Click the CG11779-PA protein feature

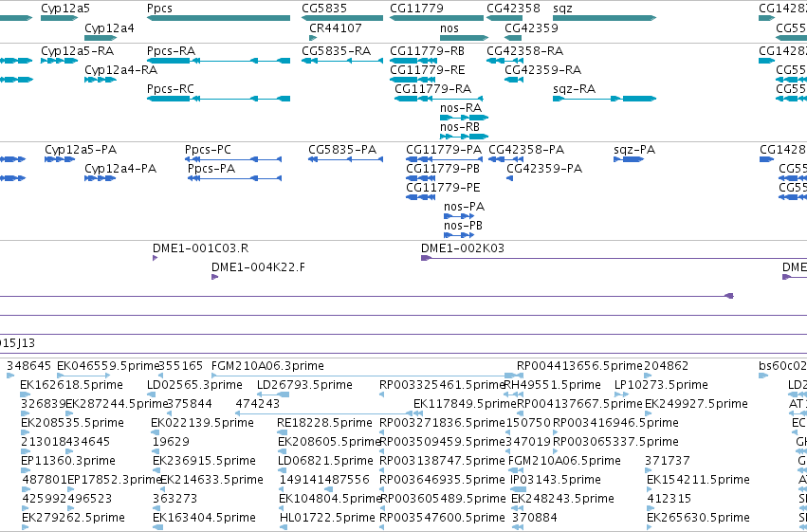[x=444, y=159]
